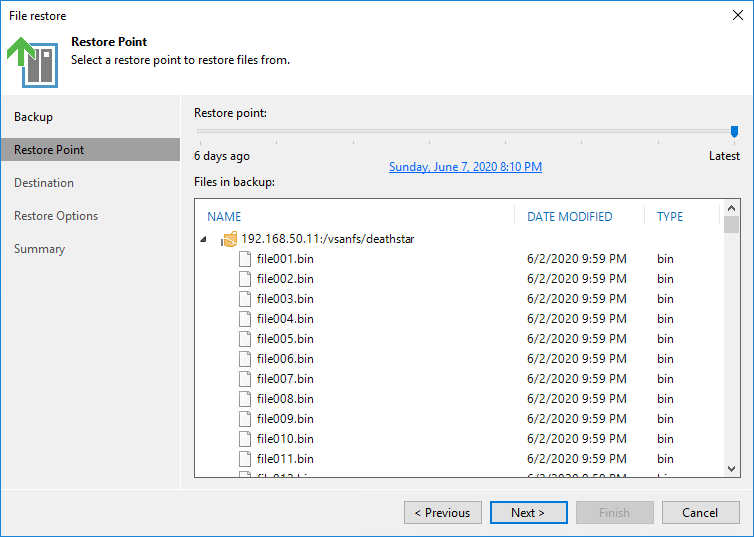754x537 pixels.
Task: Click the Finish button
Action: tap(615, 512)
